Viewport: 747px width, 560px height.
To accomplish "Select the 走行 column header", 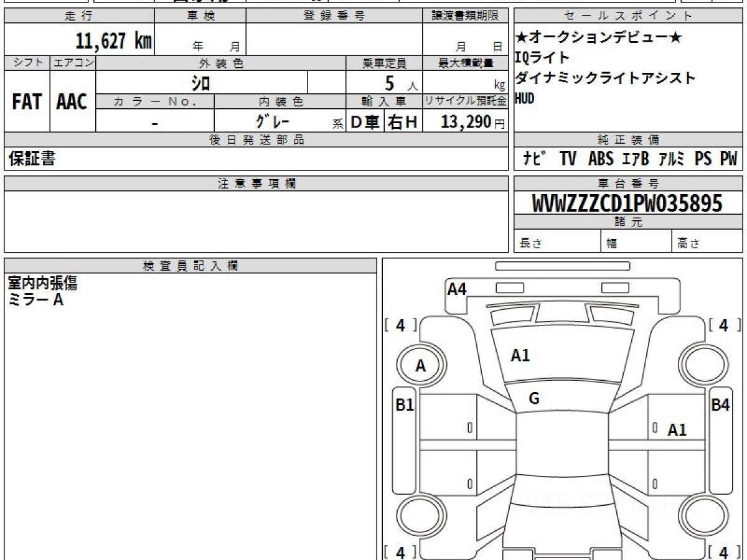I will coord(78,16).
